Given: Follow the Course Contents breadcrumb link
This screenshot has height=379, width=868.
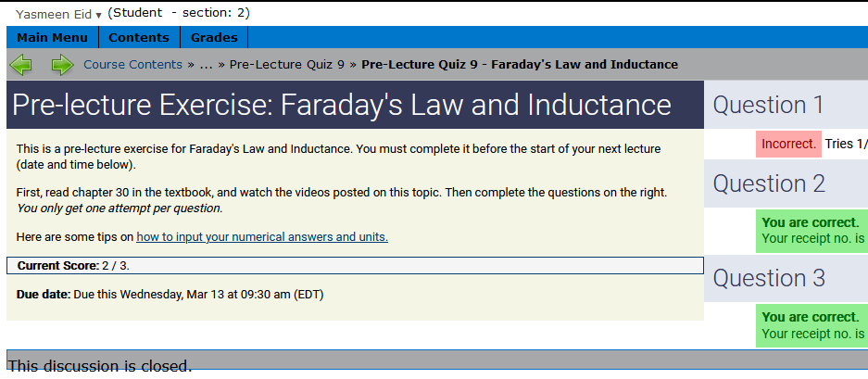Looking at the screenshot, I should click(x=132, y=65).
